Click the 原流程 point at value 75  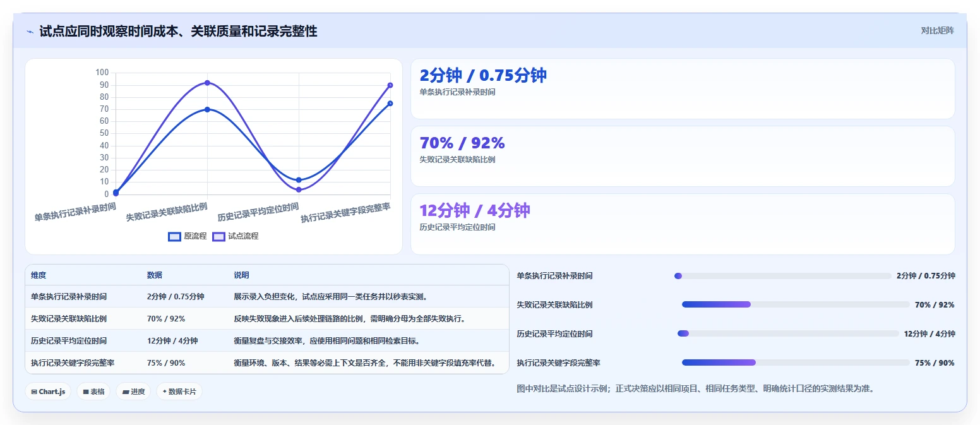tap(390, 104)
